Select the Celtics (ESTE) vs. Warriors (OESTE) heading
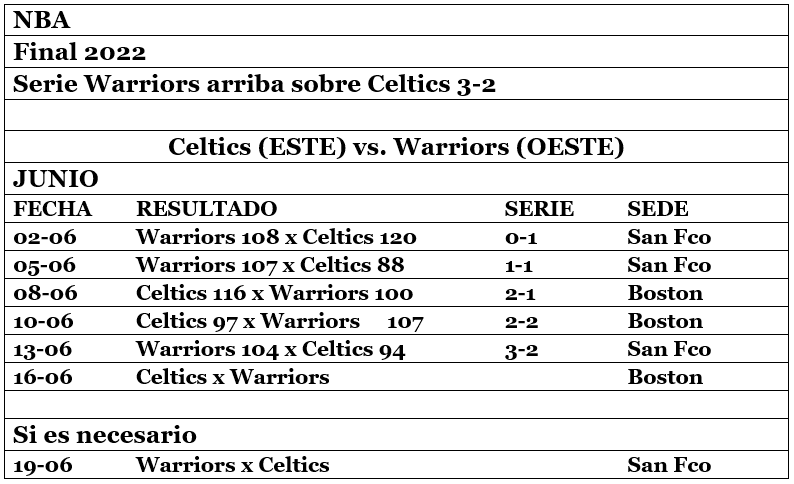 396,148
